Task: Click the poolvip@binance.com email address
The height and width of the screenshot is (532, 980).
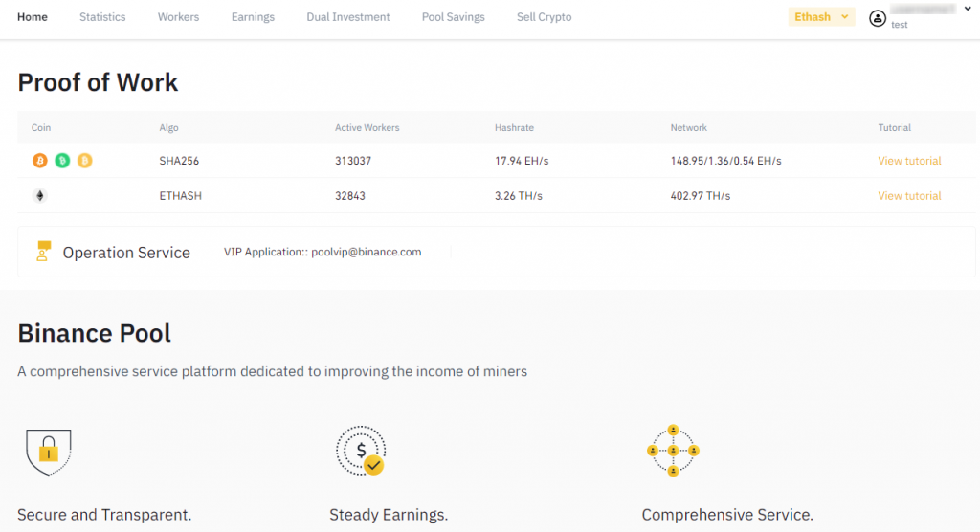Action: coord(366,253)
